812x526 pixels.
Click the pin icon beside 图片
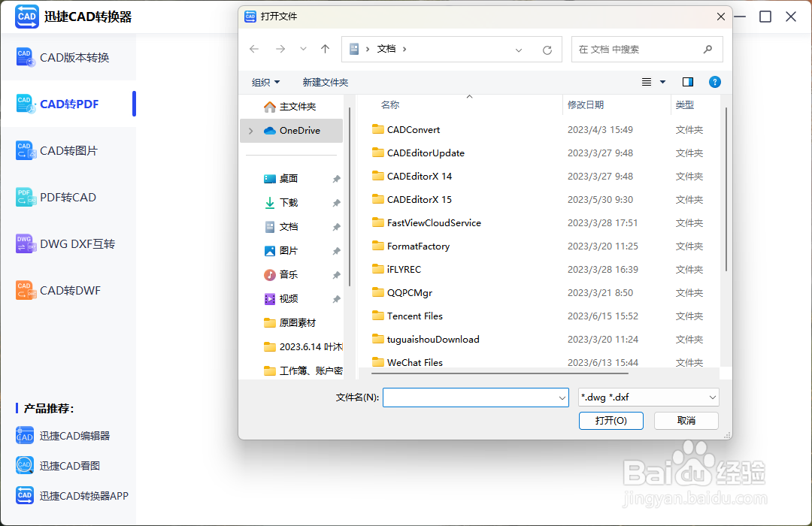click(x=336, y=251)
